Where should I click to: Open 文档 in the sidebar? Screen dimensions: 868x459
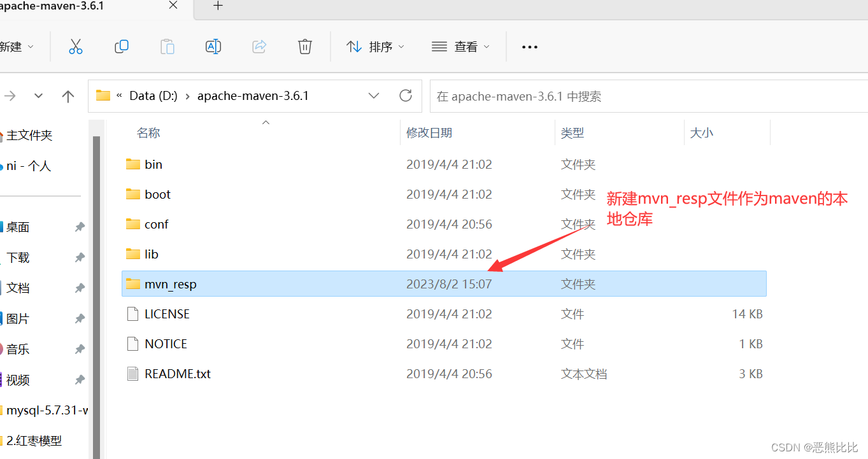(x=18, y=288)
